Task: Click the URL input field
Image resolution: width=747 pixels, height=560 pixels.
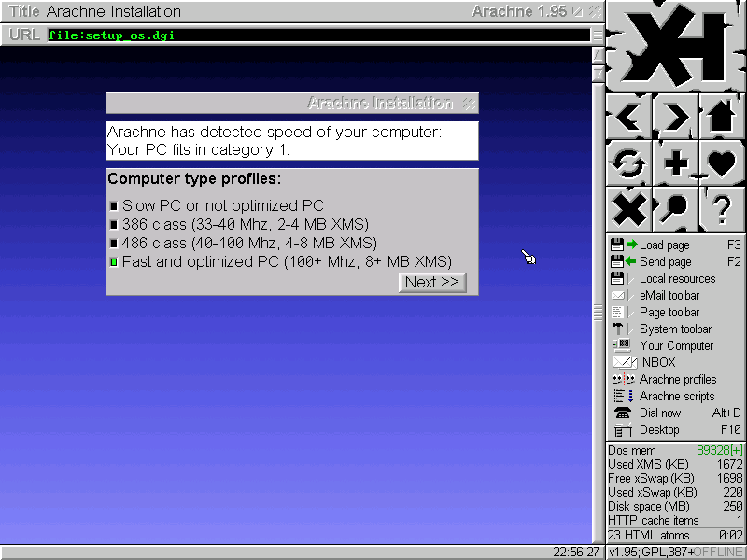Action: coord(318,35)
